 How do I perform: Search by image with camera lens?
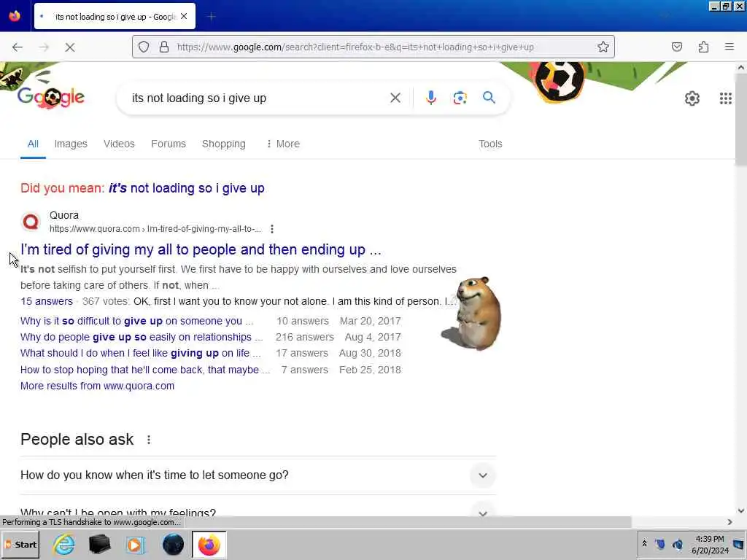coord(460,98)
